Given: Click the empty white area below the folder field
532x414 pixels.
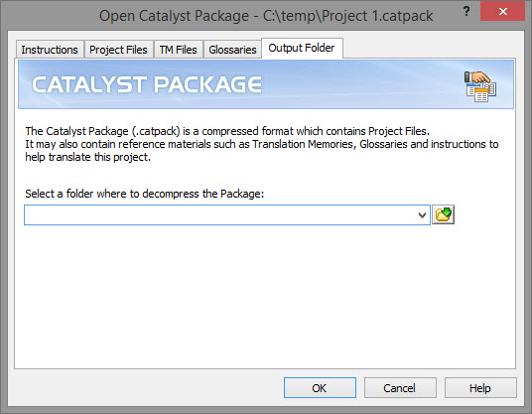Looking at the screenshot, I should (265, 297).
